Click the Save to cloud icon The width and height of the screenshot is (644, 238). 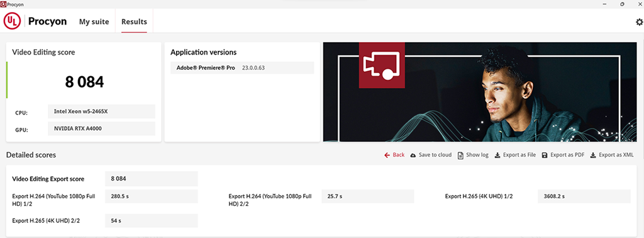point(413,156)
